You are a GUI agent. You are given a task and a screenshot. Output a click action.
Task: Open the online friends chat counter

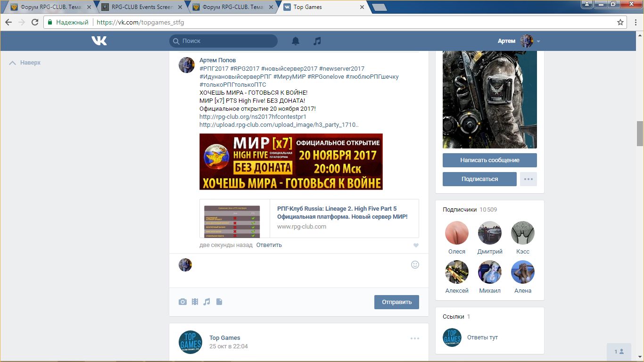(619, 352)
